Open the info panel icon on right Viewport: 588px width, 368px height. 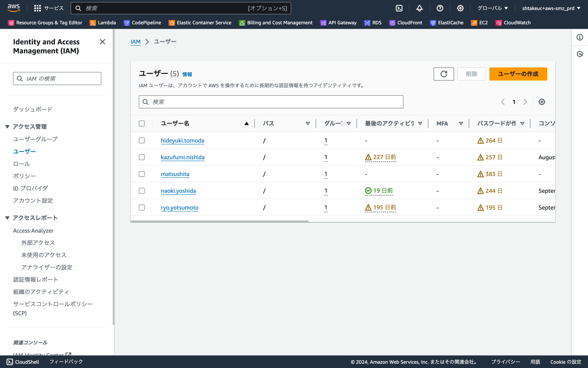pos(580,37)
